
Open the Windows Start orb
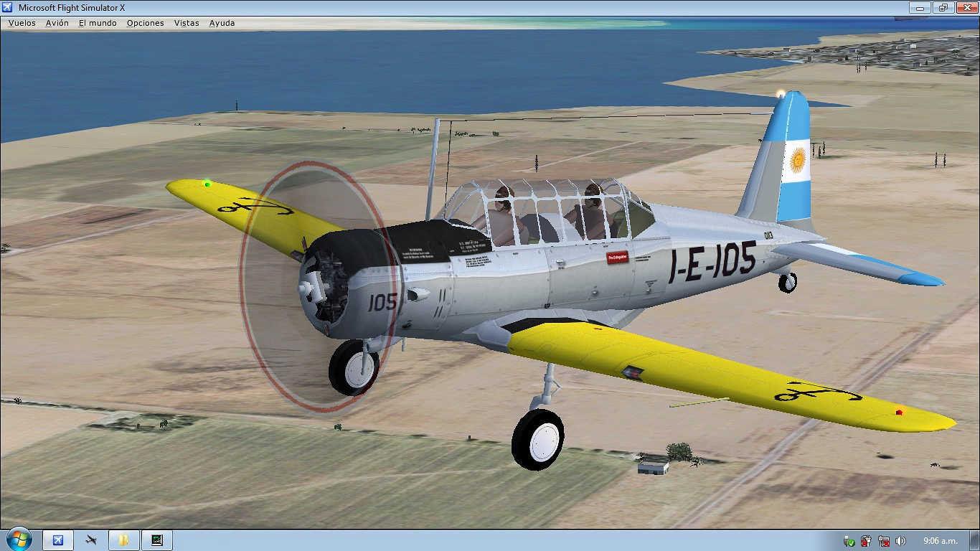coord(19,540)
